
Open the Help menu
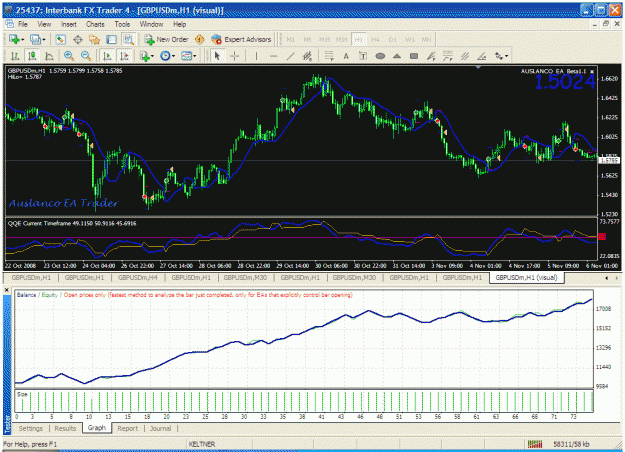coord(179,24)
